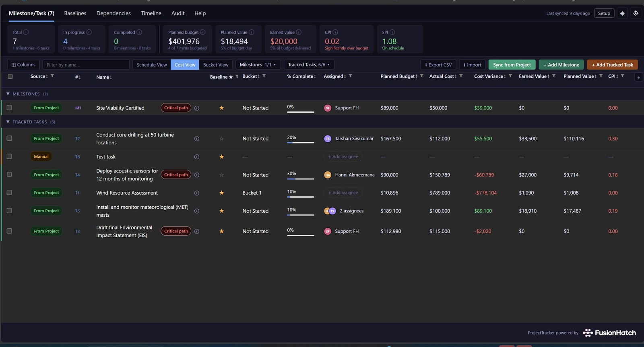This screenshot has height=347, width=644.
Task: Open the Tracked Tasks 6/6 dropdown
Action: coord(309,64)
